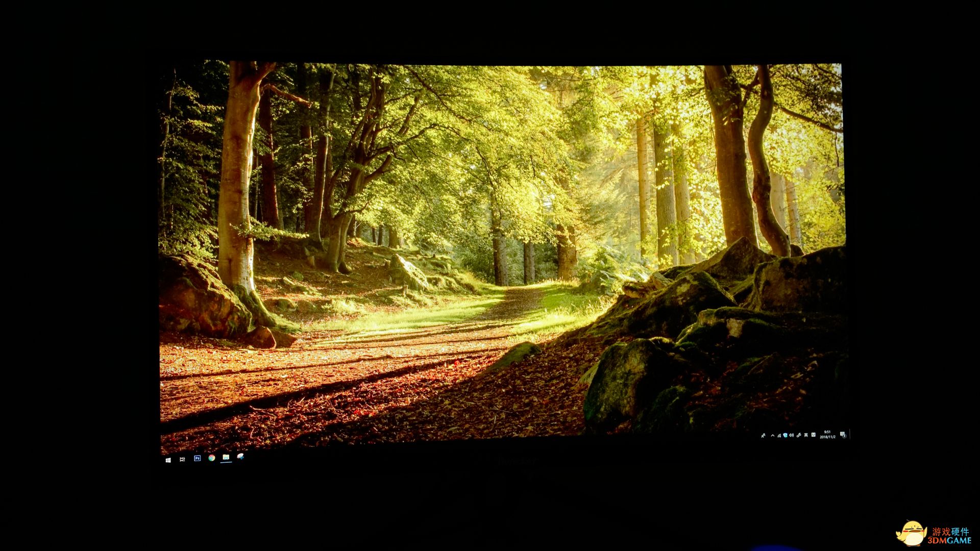Click the blue shield security tray icon

tap(785, 435)
